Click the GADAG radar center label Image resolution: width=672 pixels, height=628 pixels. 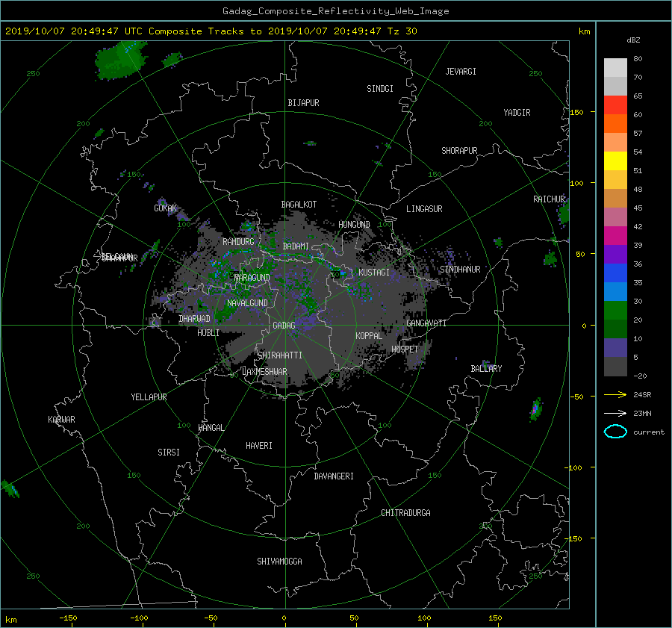click(x=284, y=326)
